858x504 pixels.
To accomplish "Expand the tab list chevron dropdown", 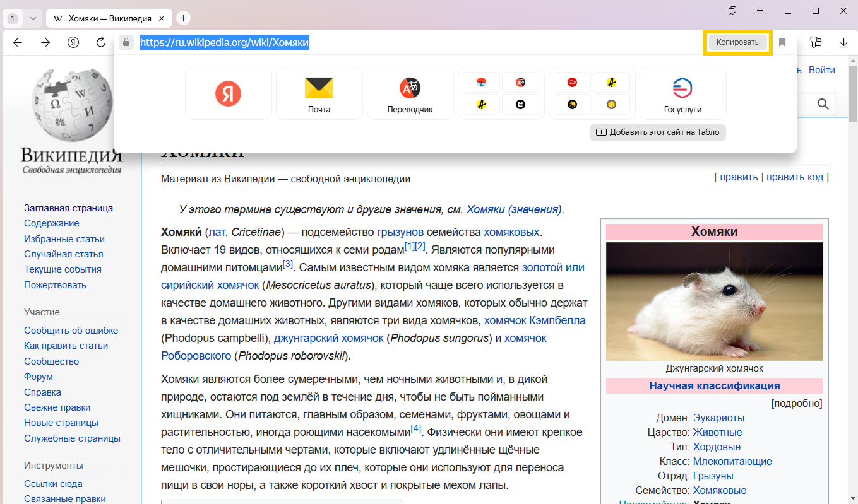I will (x=33, y=18).
